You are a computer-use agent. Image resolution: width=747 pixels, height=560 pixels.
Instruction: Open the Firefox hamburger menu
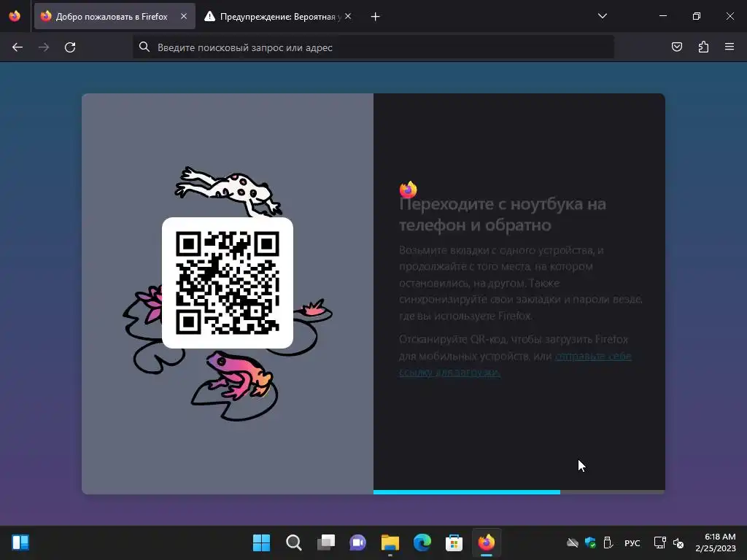click(729, 47)
